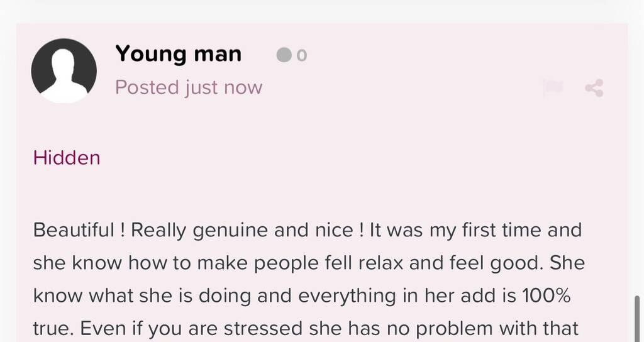This screenshot has width=644, height=342.
Task: Click the grey reputation dot beside username
Action: coord(284,55)
